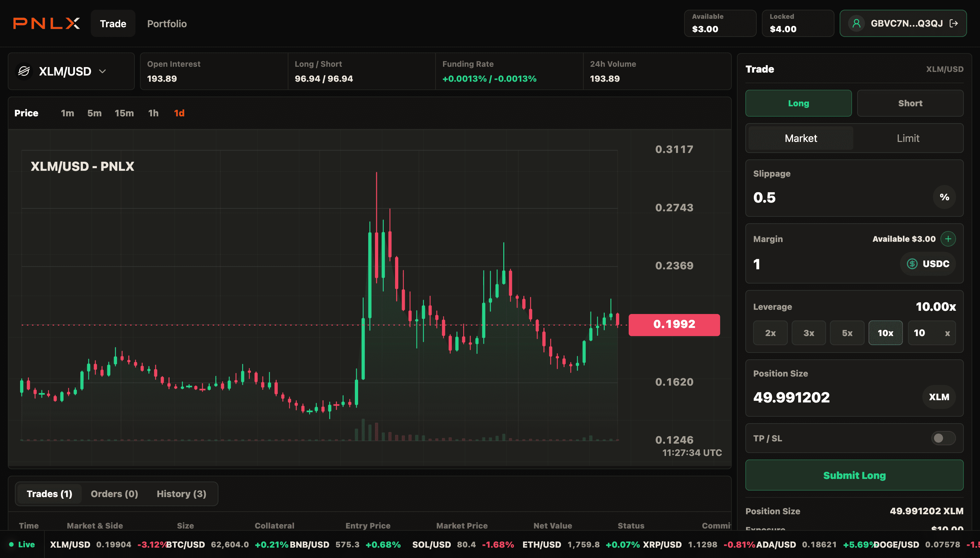980x558 pixels.
Task: Select the 5m chart interval
Action: pos(94,113)
